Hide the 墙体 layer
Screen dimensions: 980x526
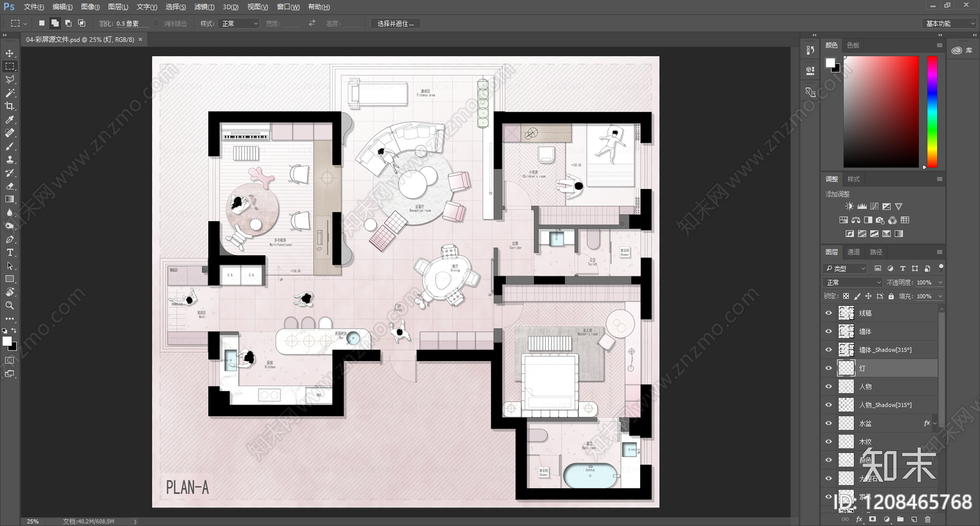pos(829,332)
